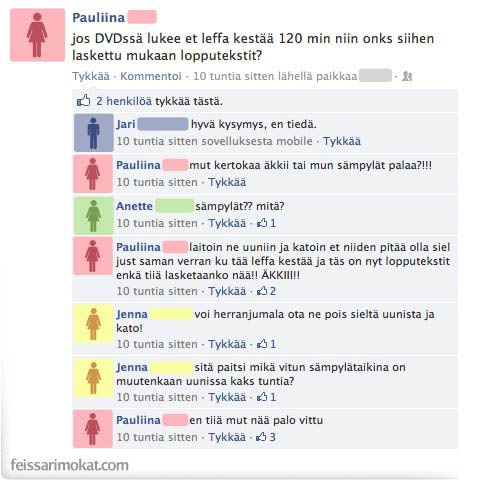
Task: Click the like count on Jenna's 'sämpylätaikina' comment
Action: click(266, 397)
